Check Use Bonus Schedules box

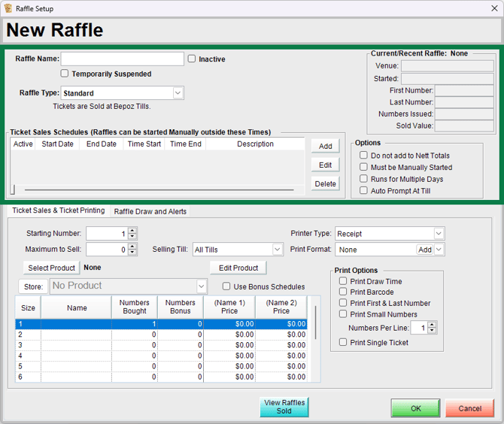(x=226, y=286)
